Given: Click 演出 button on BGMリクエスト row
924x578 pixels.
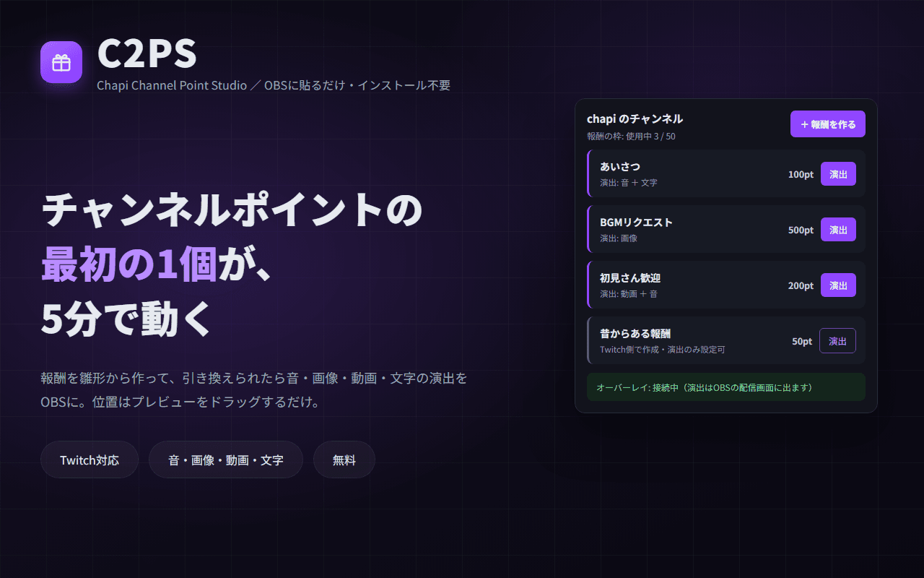Looking at the screenshot, I should coord(838,230).
